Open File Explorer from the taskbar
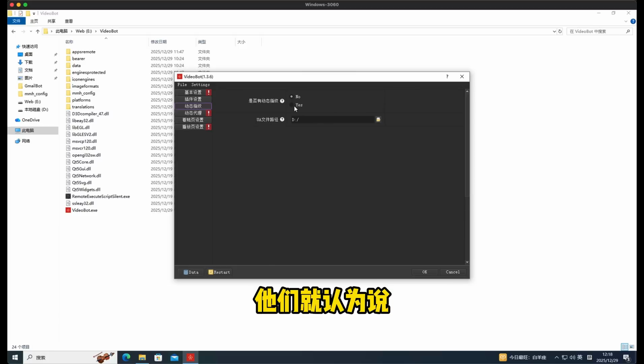The image size is (644, 364). click(x=142, y=357)
